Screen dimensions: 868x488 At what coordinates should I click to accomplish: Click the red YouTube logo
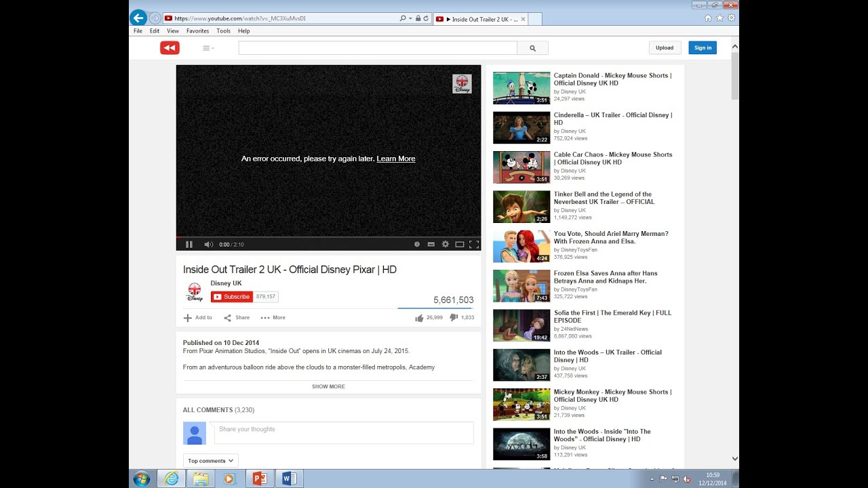(x=170, y=47)
